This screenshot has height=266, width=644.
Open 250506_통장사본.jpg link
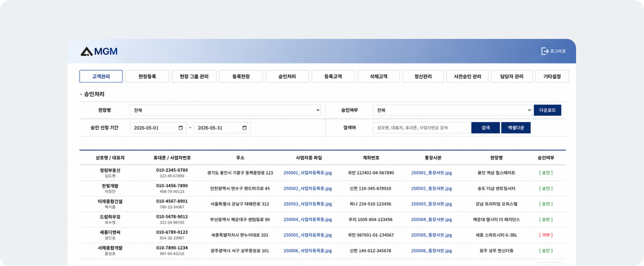[x=432, y=251]
